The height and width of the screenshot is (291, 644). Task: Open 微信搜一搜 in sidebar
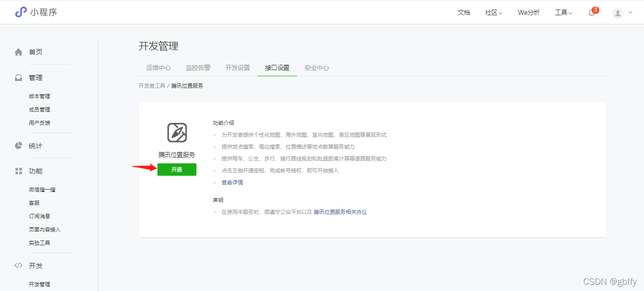(x=42, y=190)
